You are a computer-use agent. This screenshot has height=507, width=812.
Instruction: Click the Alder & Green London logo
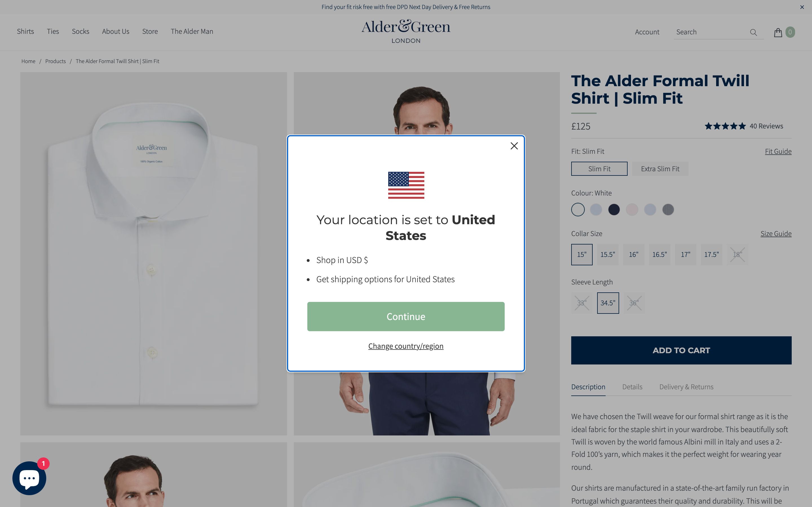click(x=406, y=32)
